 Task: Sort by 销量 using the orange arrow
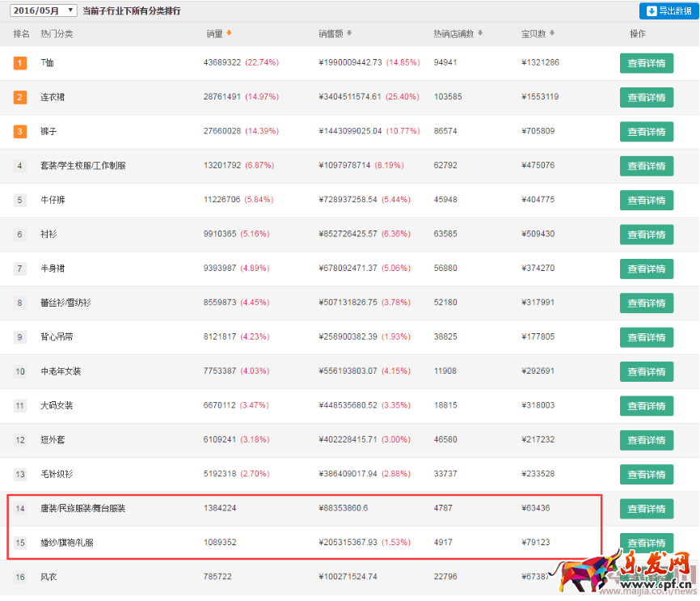click(x=229, y=33)
